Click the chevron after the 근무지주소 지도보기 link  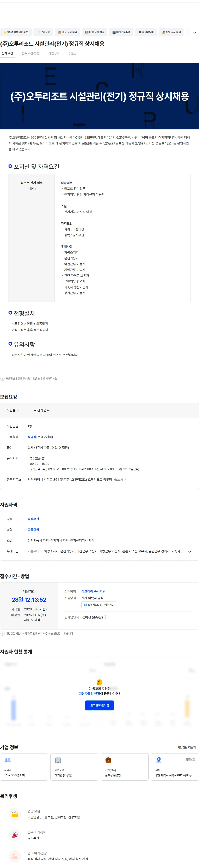(125, 480)
